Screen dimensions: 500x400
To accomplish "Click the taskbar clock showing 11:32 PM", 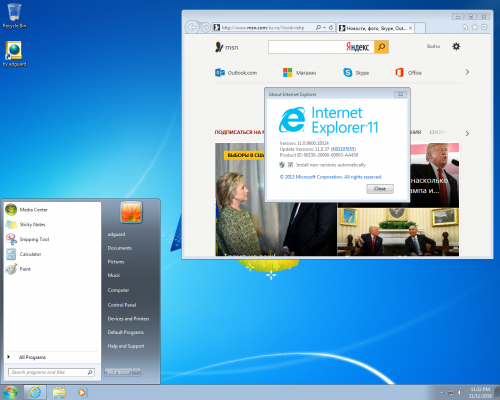I will [x=480, y=392].
